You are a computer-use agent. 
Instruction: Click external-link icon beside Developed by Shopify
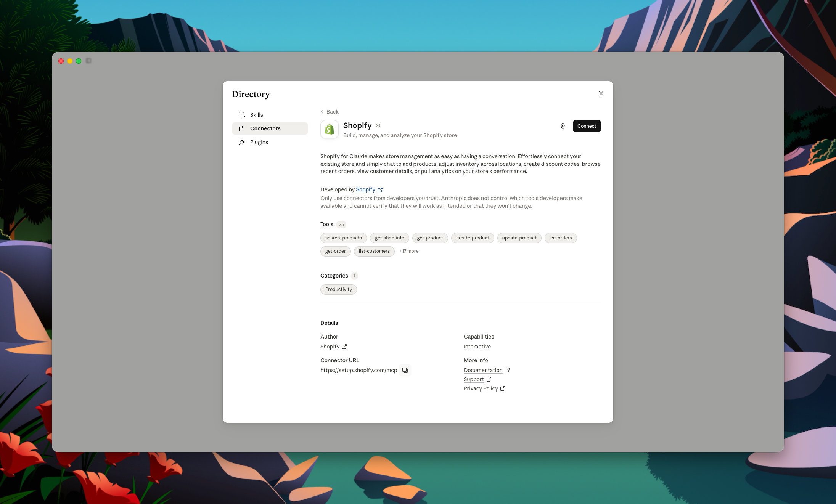coord(380,190)
